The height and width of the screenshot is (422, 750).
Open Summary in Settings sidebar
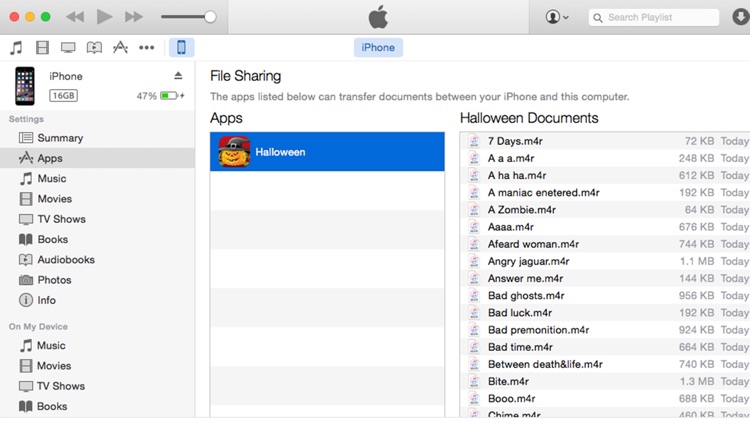pos(97,138)
